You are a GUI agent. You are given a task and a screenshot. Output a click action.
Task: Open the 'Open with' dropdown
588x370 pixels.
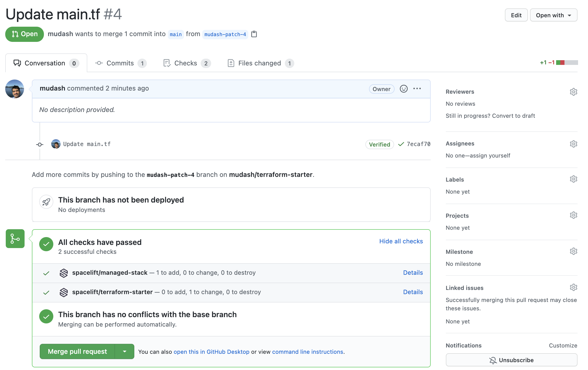point(553,15)
